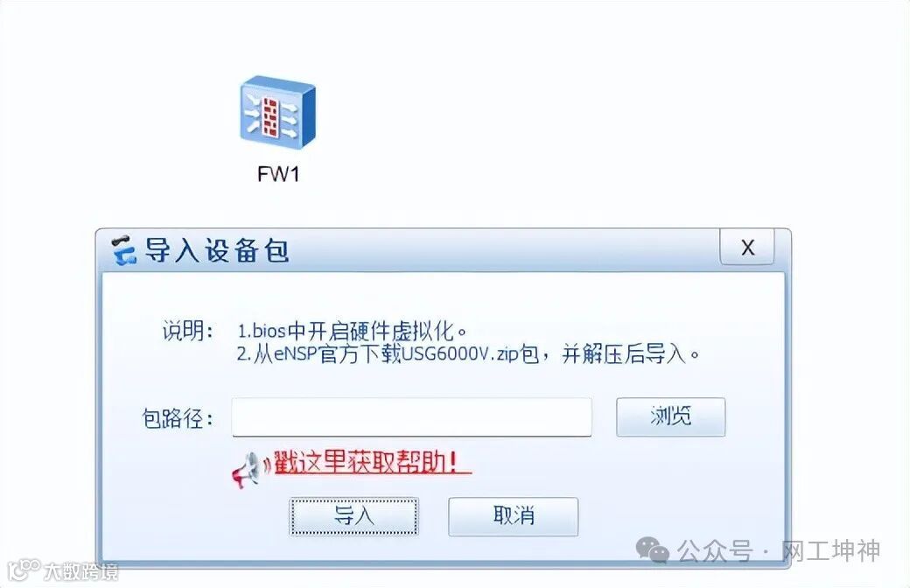
Task: Click the WeChat logo watermark
Action: (x=653, y=550)
